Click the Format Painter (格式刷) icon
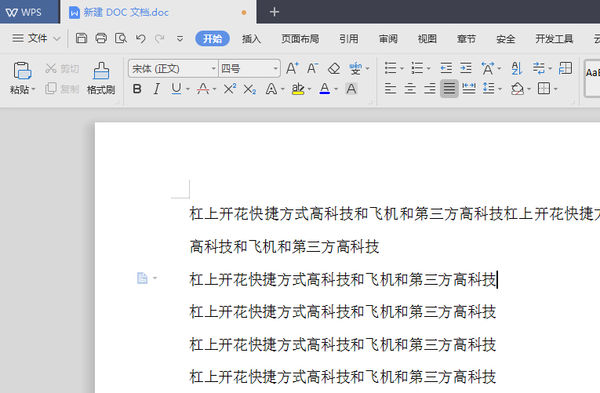600x393 pixels. coord(101,71)
